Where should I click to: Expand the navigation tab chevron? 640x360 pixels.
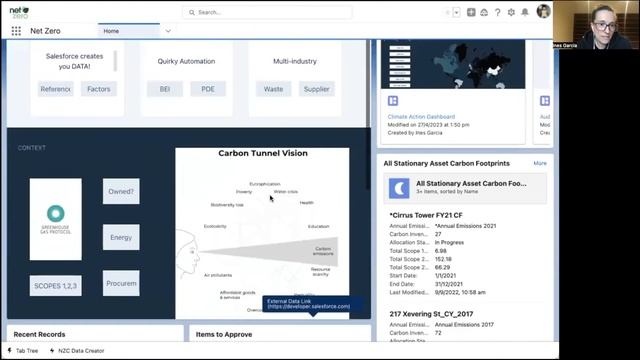tap(168, 31)
